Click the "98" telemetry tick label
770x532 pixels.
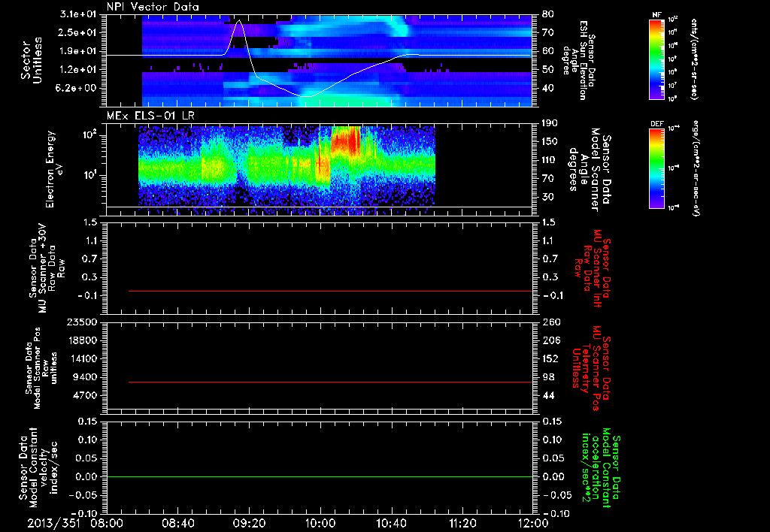[547, 377]
